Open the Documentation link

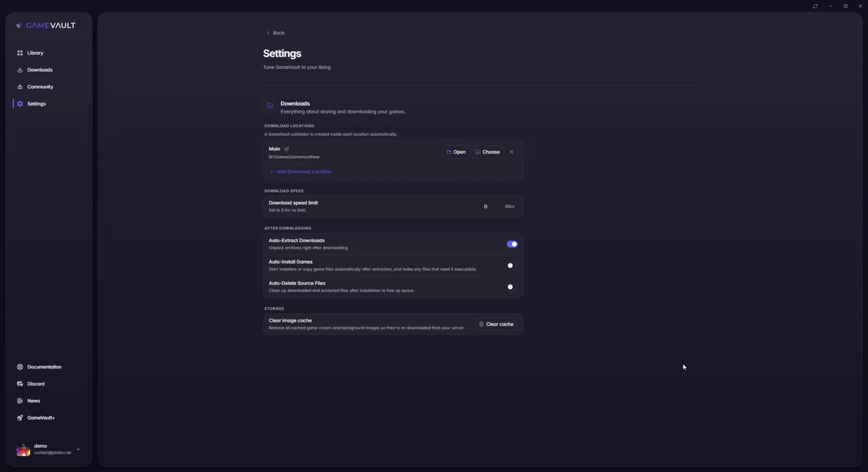click(x=49, y=367)
